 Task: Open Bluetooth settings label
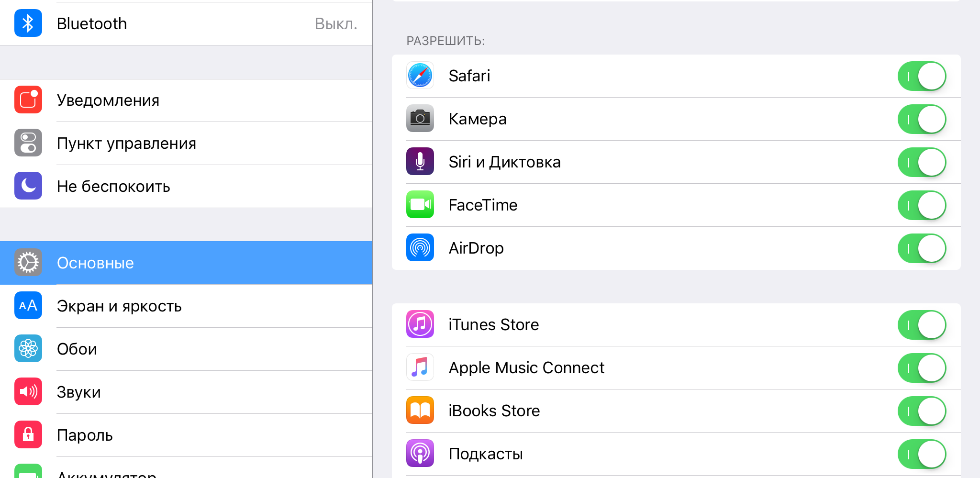92,23
